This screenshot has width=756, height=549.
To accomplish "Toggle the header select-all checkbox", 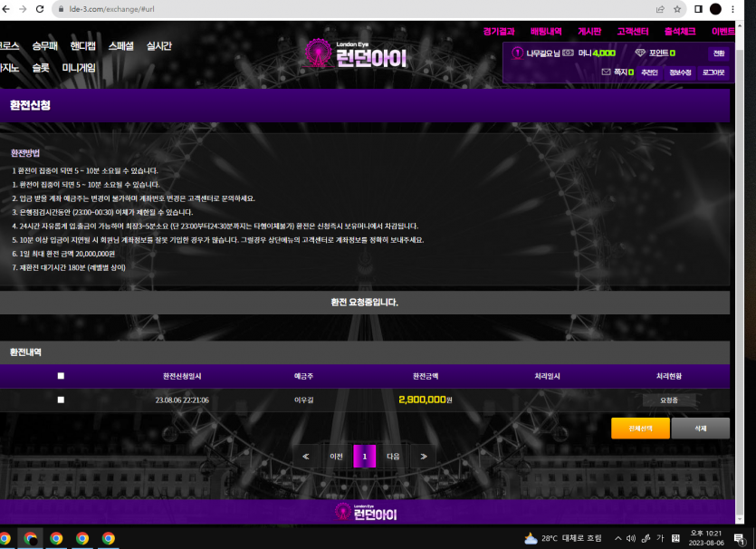I will (x=61, y=376).
